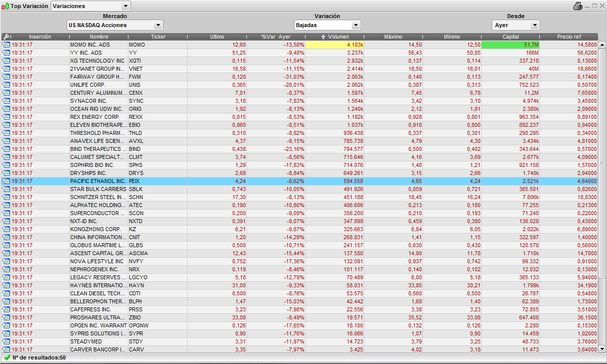
Task: Click ticker CDTI
Action: pos(135,293)
